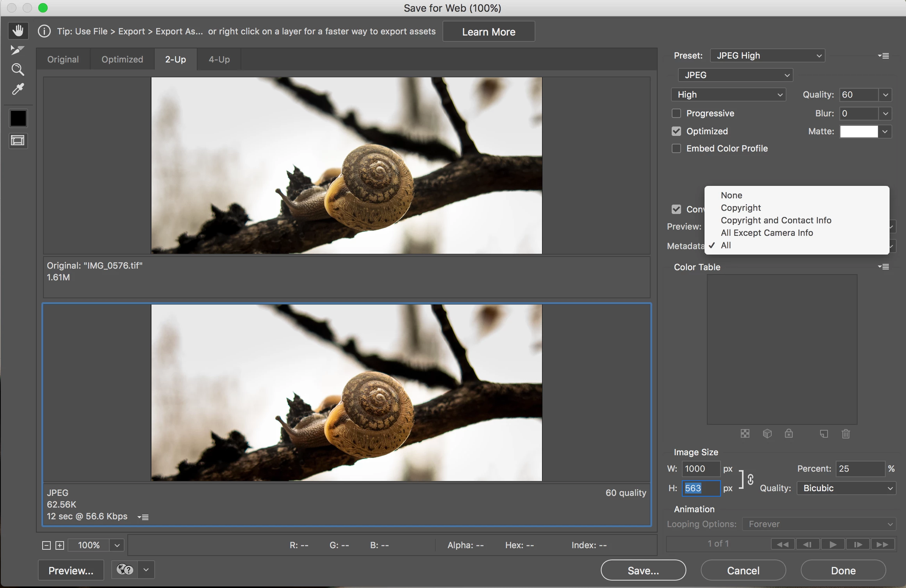
Task: Click the Save... button
Action: [x=643, y=570]
